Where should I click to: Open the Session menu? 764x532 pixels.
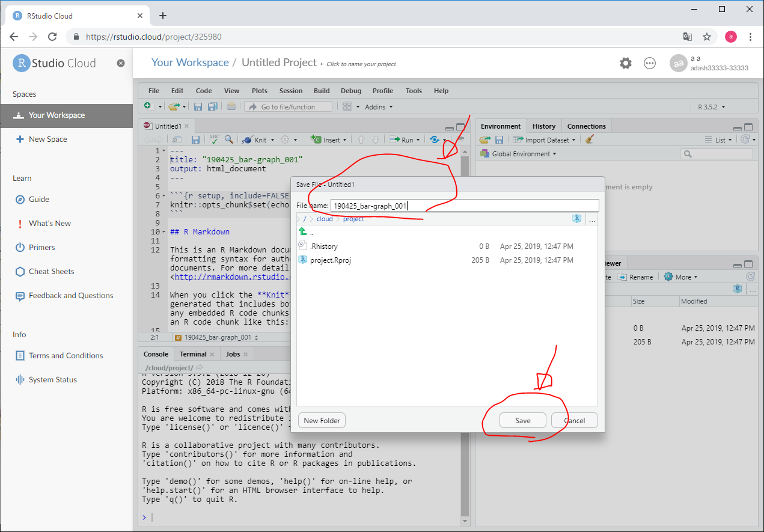(291, 91)
